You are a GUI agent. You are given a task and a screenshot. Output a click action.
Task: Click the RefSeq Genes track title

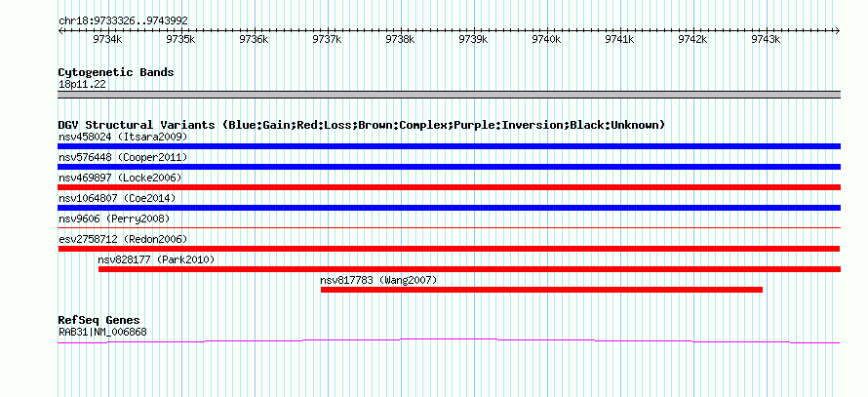pyautogui.click(x=99, y=320)
